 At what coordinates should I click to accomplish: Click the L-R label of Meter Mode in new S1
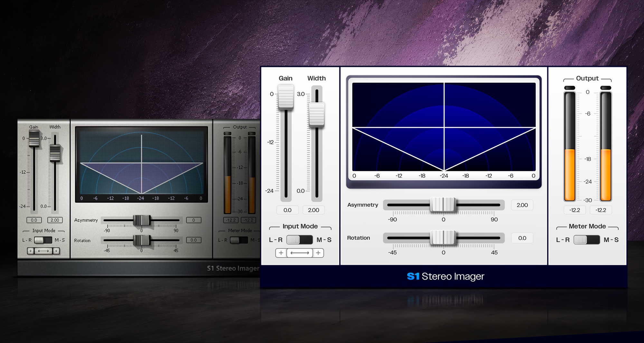click(x=563, y=240)
